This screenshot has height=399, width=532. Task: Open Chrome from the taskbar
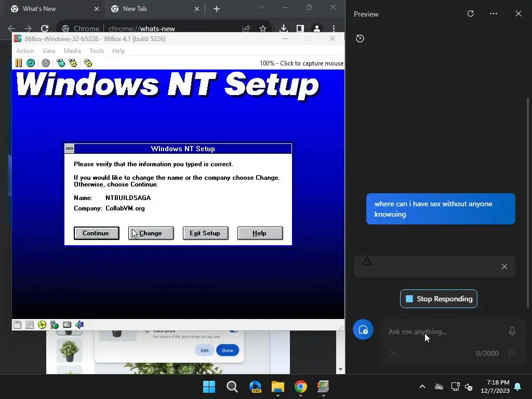[x=301, y=387]
